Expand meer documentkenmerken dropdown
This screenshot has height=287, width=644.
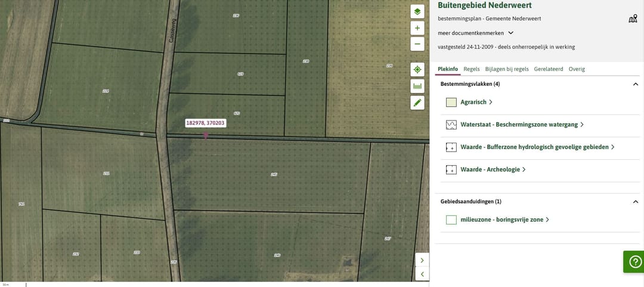click(x=476, y=33)
